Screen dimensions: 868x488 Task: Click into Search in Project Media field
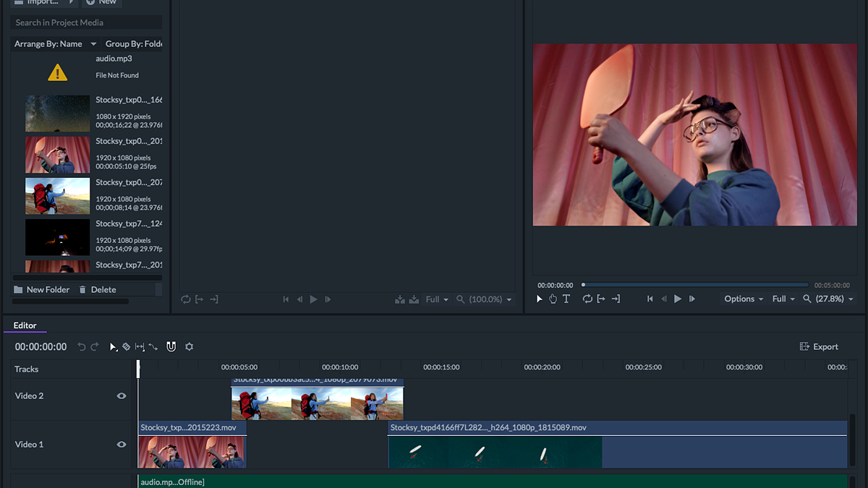pyautogui.click(x=87, y=22)
